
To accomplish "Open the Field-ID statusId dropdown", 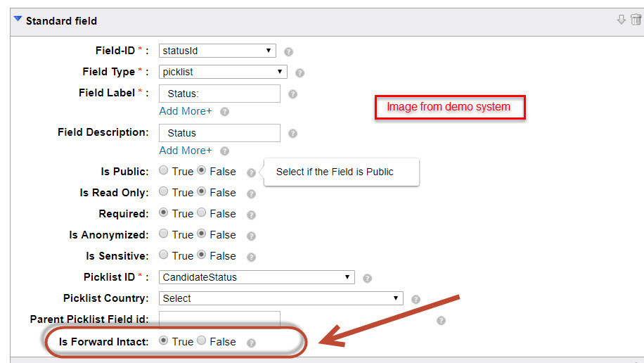I will [217, 51].
